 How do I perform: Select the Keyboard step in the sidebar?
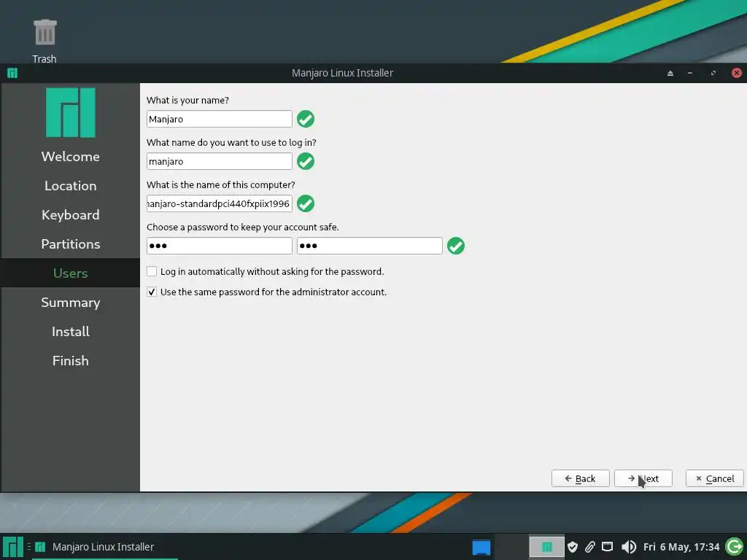tap(71, 215)
